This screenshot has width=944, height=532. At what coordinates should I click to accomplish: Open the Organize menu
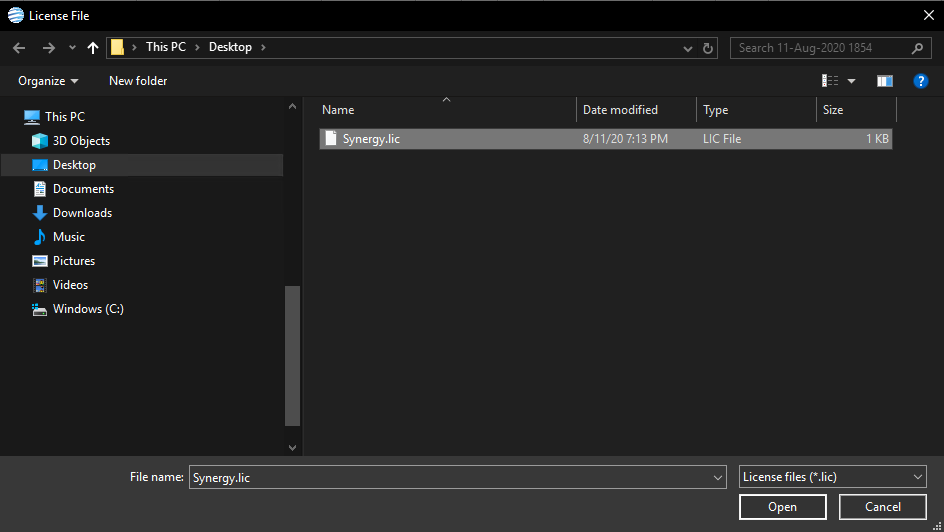47,81
